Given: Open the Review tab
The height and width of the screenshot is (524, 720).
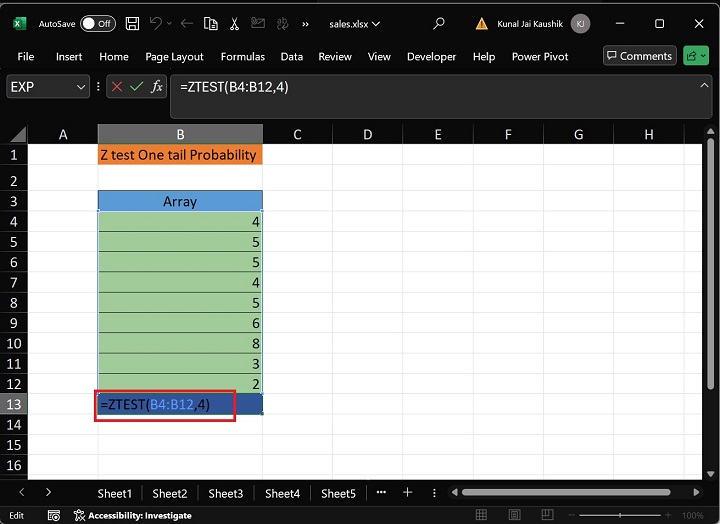Looking at the screenshot, I should pyautogui.click(x=335, y=56).
